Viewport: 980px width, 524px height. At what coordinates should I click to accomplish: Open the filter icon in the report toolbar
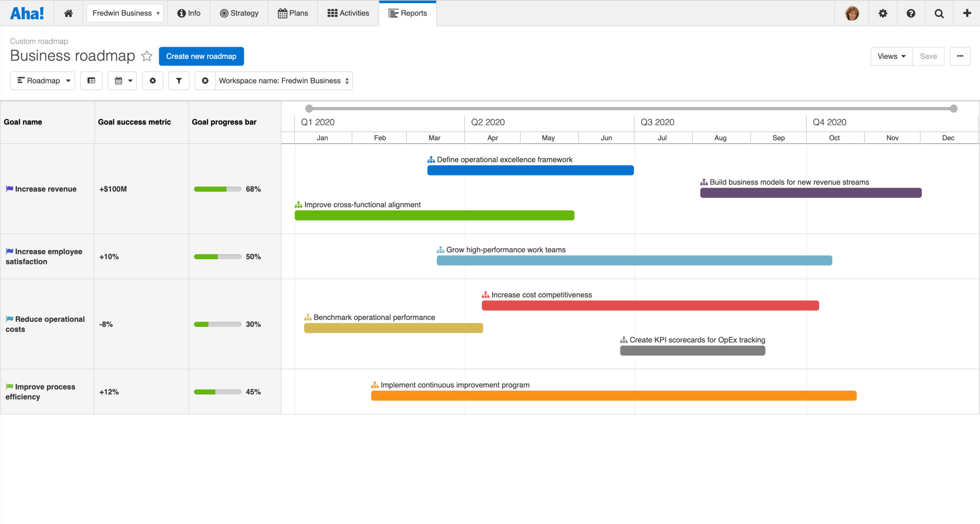pos(179,80)
